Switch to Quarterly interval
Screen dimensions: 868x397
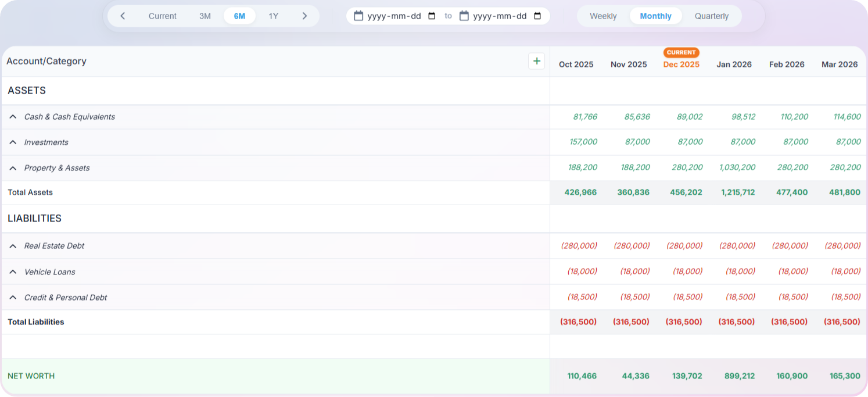pos(711,16)
